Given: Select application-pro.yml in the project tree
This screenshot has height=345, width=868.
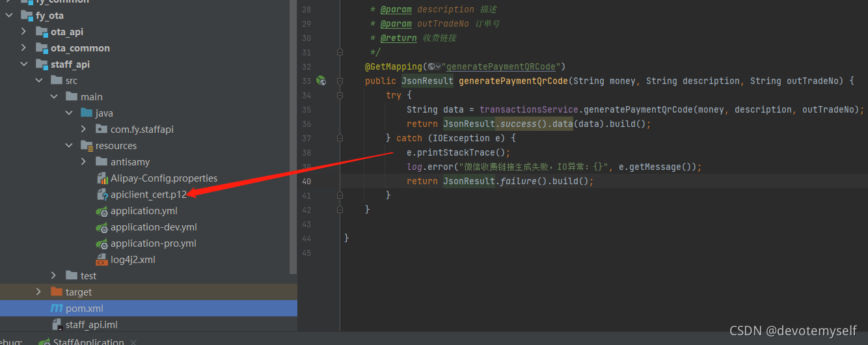Looking at the screenshot, I should point(154,243).
